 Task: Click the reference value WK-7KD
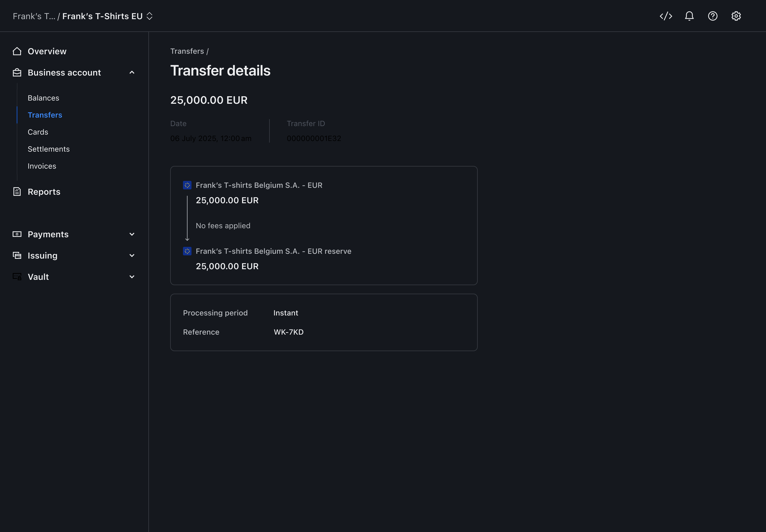tap(289, 332)
